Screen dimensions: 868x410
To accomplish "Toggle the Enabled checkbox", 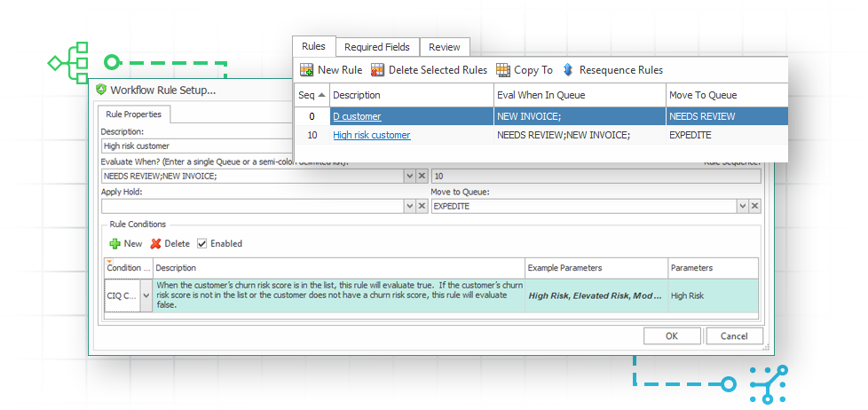I will 202,243.
